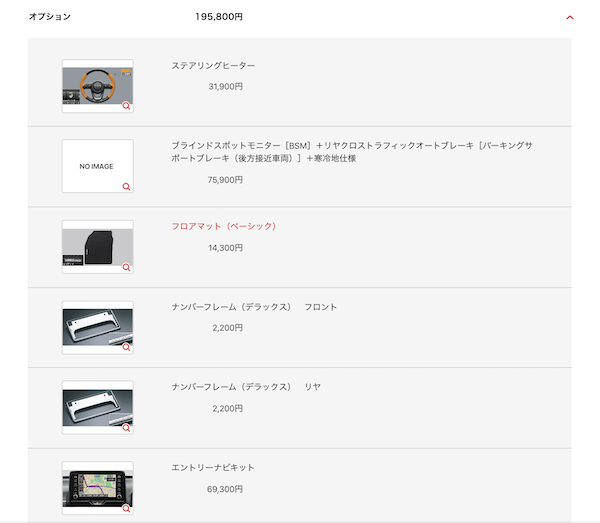Click magnifier icon on NO IMAGE thumbnail
The height and width of the screenshot is (523, 600).
click(127, 186)
